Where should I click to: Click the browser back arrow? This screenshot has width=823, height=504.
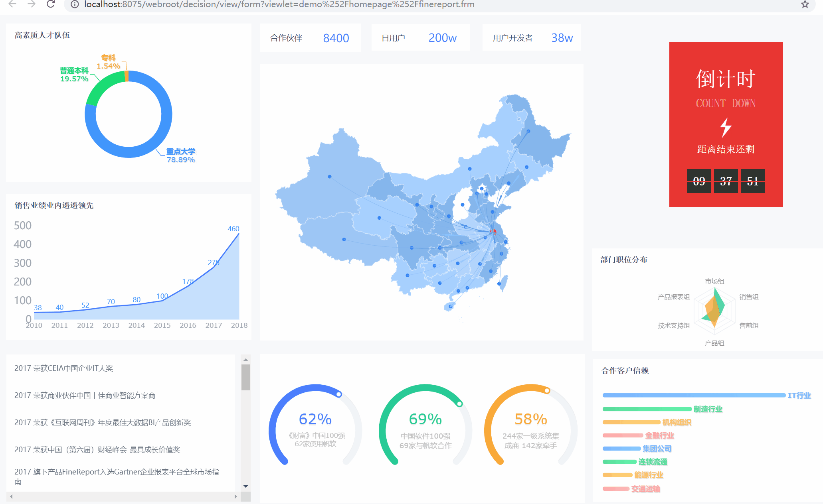point(12,4)
